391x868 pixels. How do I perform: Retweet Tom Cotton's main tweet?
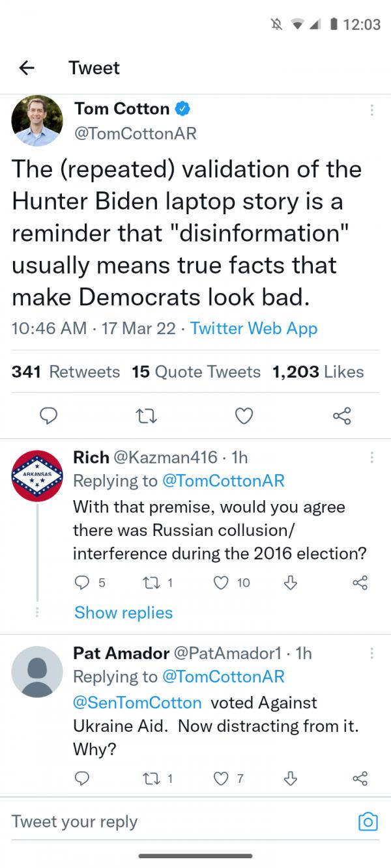point(143,415)
